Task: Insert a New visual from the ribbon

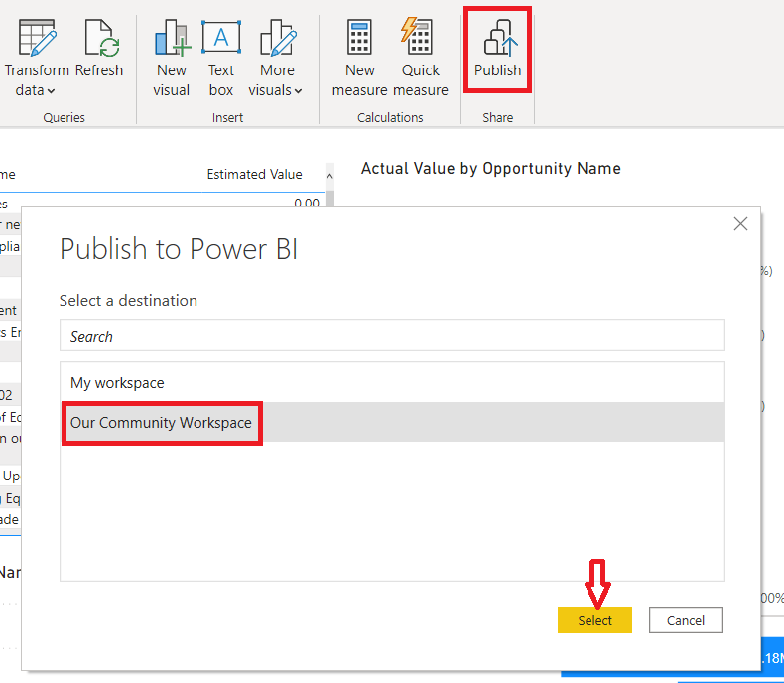Action: point(172,58)
